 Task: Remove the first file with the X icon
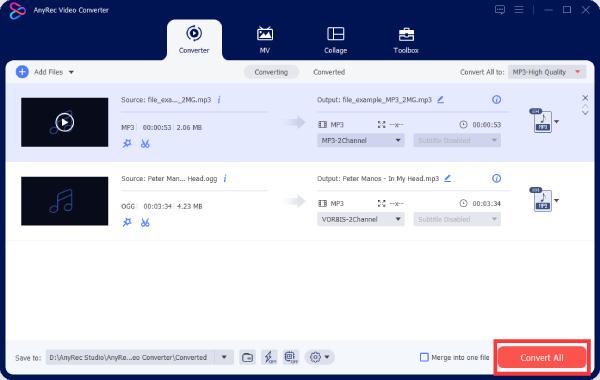[x=585, y=98]
